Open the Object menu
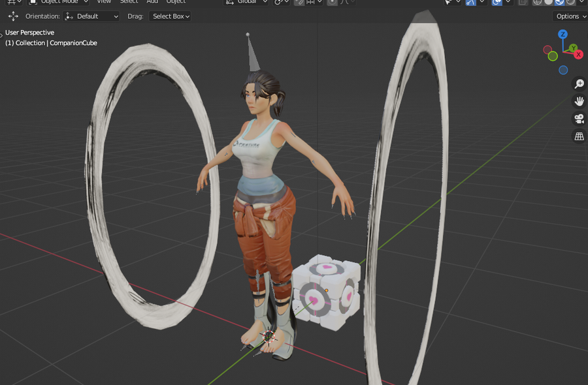 point(176,2)
